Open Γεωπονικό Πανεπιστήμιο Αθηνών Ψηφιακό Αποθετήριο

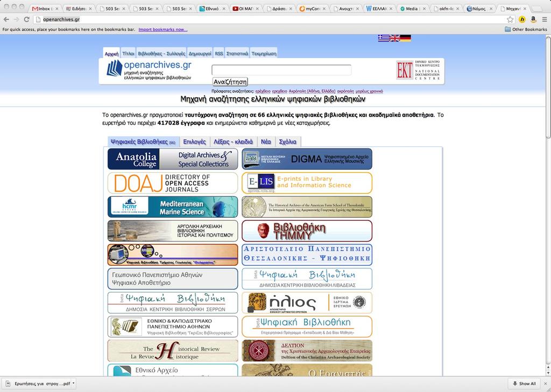pyautogui.click(x=173, y=279)
